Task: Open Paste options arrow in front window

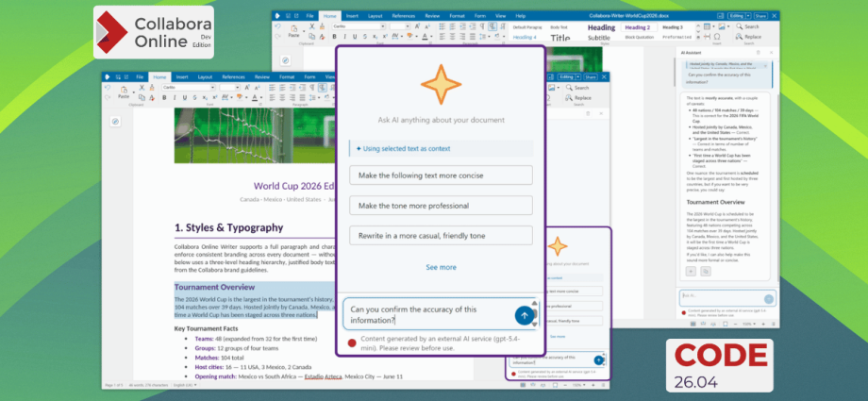Action: coord(133,92)
